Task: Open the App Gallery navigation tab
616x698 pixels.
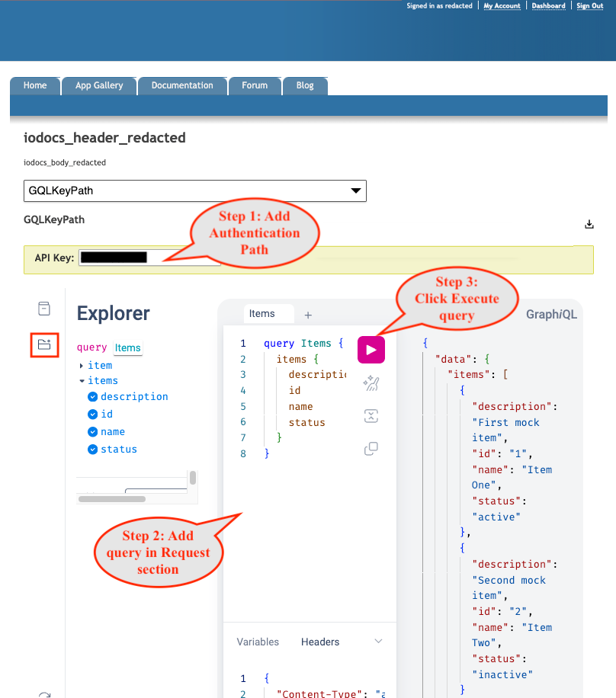Action: (x=99, y=85)
